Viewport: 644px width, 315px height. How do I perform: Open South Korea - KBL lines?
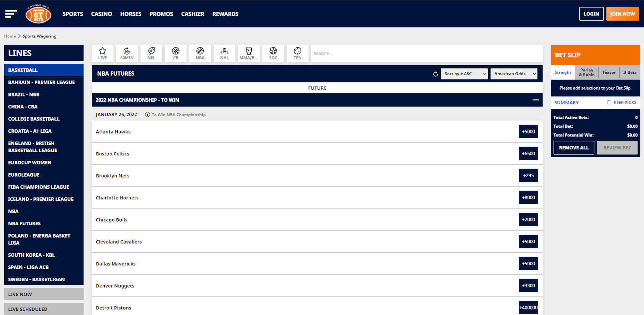[44, 255]
